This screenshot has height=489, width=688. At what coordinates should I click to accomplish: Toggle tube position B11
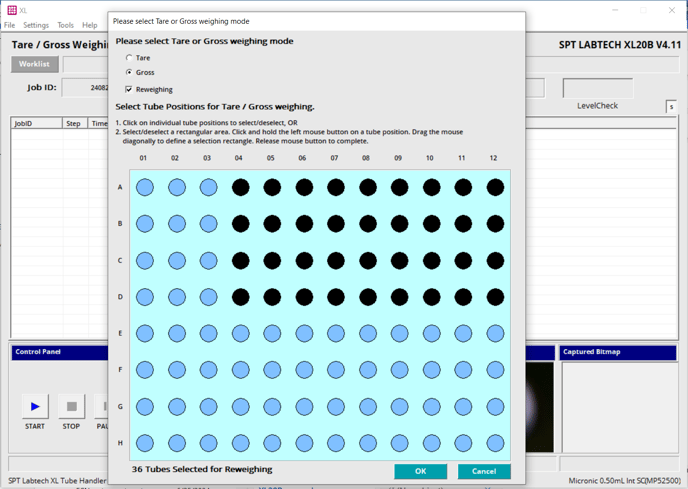click(x=463, y=224)
